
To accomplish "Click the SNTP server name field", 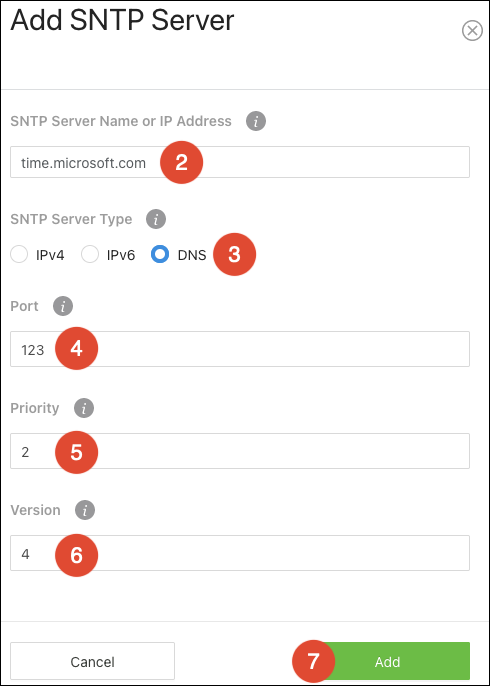I will point(240,162).
